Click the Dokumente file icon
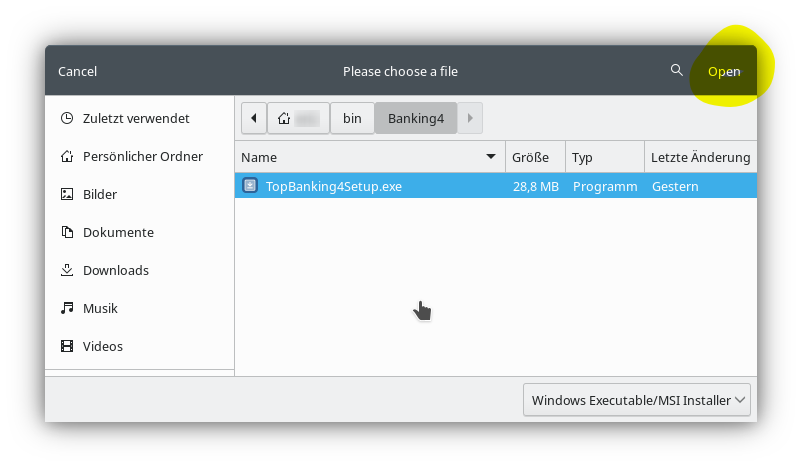The image size is (802, 467). tap(67, 233)
